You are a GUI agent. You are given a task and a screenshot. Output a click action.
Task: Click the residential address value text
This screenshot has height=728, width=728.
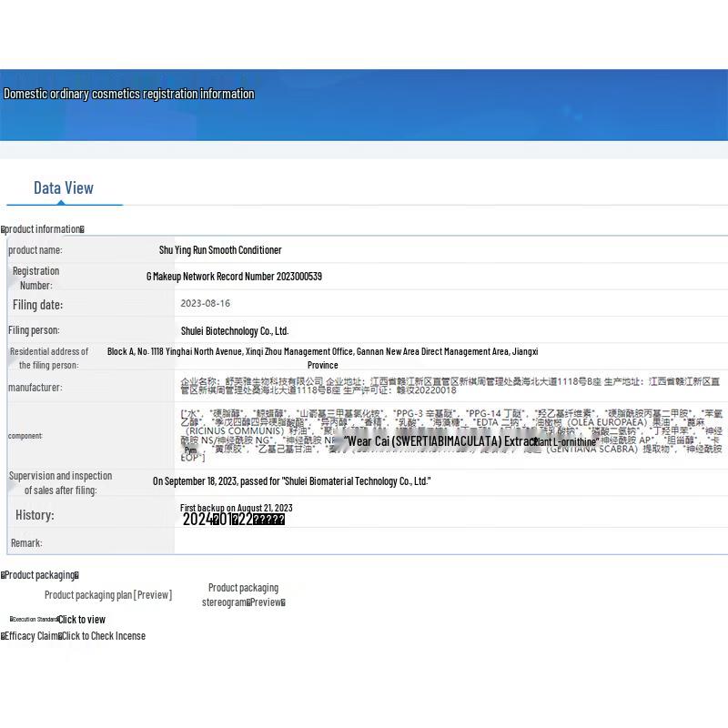pos(322,358)
